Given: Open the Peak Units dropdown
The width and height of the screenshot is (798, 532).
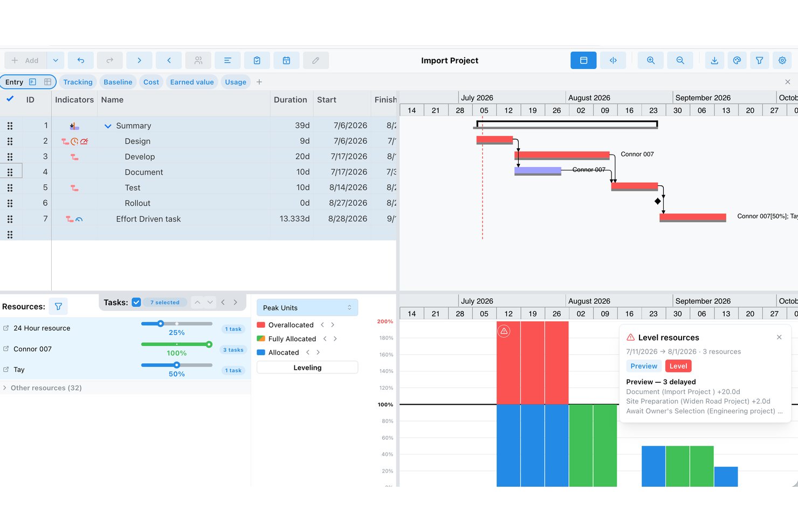Looking at the screenshot, I should (x=307, y=308).
